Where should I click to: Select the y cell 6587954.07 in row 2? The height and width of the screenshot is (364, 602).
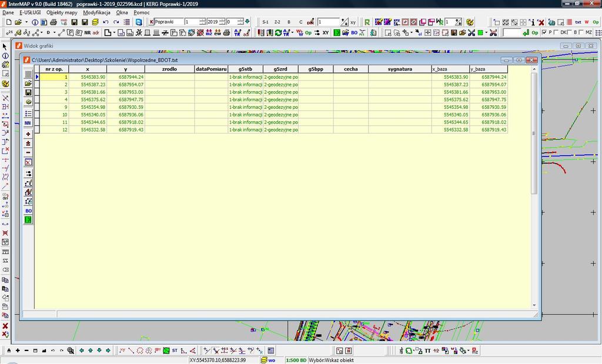[x=126, y=85]
